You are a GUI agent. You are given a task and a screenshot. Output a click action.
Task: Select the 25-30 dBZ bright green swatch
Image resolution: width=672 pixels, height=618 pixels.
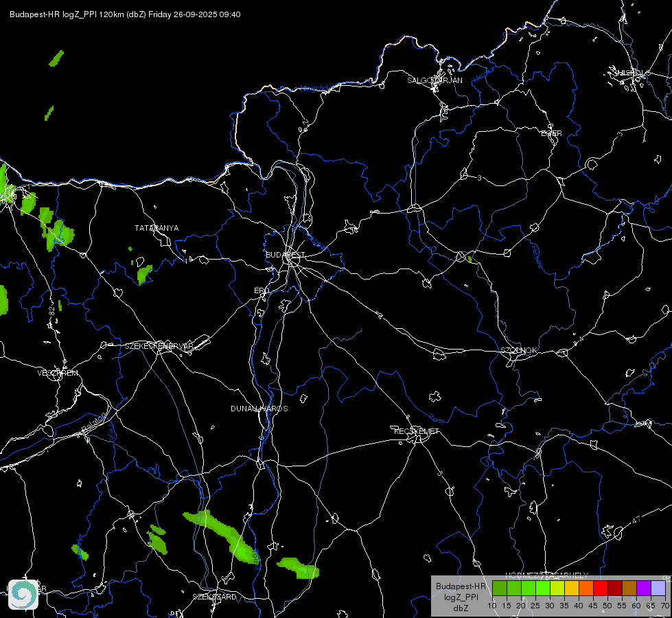[542, 588]
